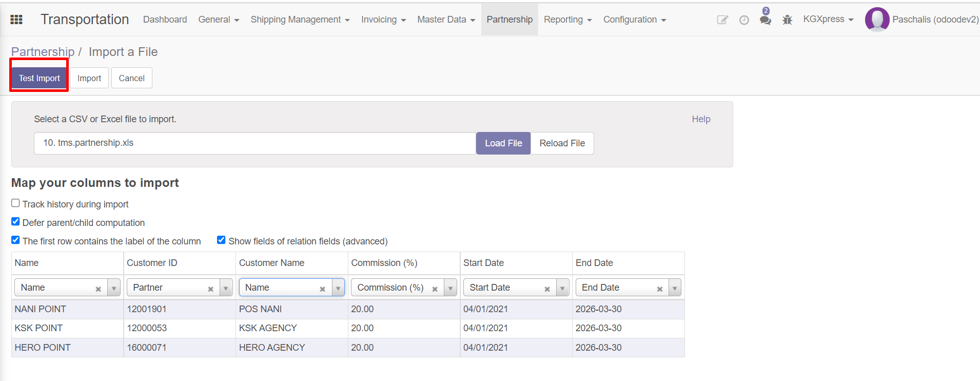This screenshot has height=381, width=980.
Task: Select the KSK POINT cell
Action: [x=67, y=328]
